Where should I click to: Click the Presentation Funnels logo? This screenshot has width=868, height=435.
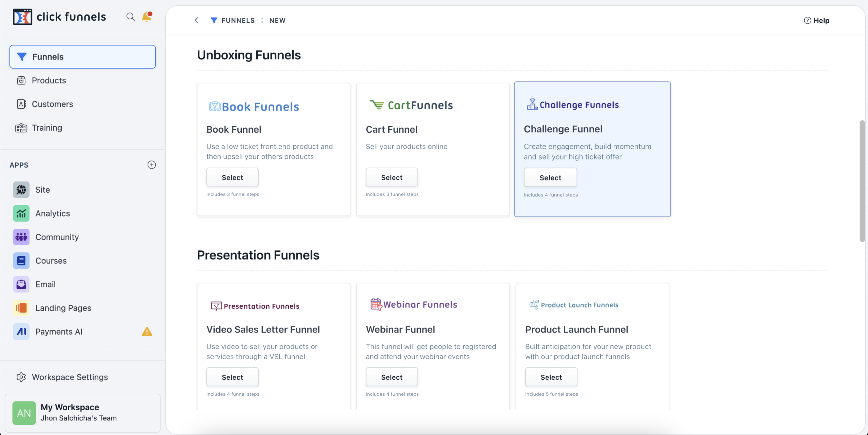coord(255,306)
